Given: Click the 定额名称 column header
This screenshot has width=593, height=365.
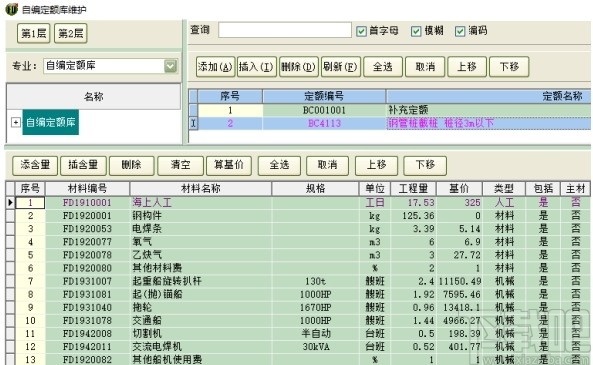Looking at the screenshot, I should [x=488, y=96].
